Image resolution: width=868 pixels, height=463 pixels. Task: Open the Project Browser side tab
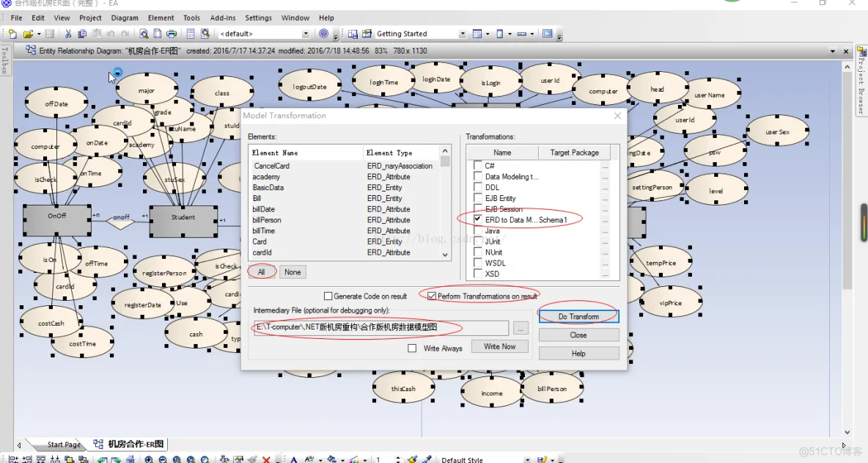(862, 81)
